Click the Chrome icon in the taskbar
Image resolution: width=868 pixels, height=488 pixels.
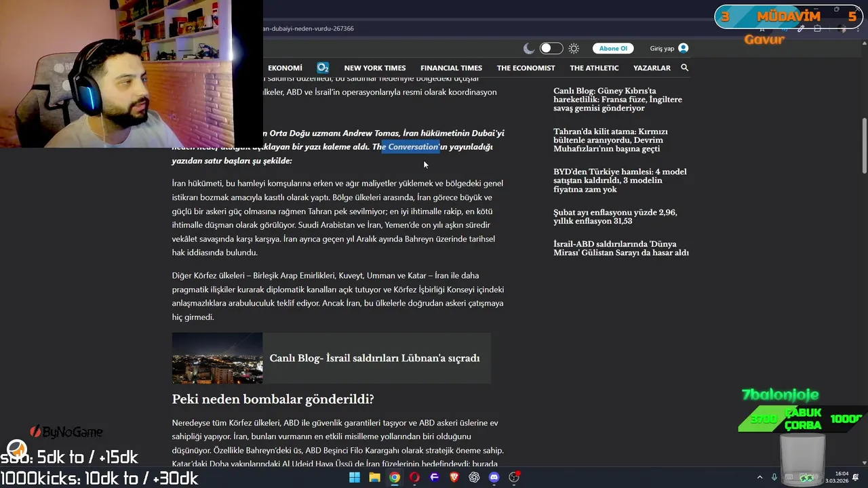coord(394,477)
